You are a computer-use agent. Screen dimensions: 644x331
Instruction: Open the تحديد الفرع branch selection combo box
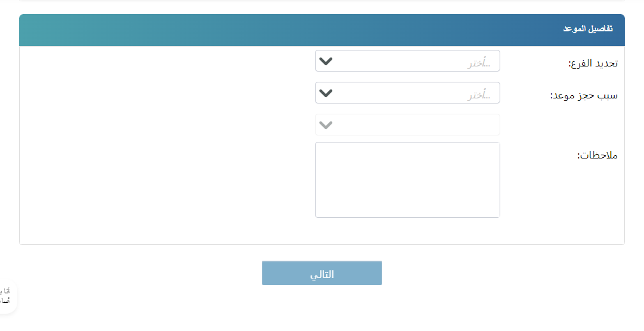(x=407, y=61)
